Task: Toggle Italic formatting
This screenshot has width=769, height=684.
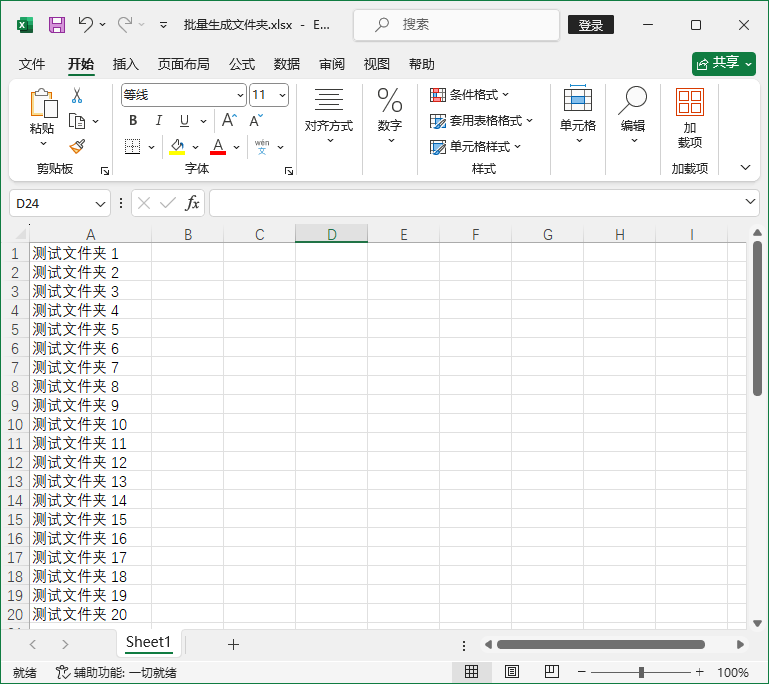Action: [158, 120]
